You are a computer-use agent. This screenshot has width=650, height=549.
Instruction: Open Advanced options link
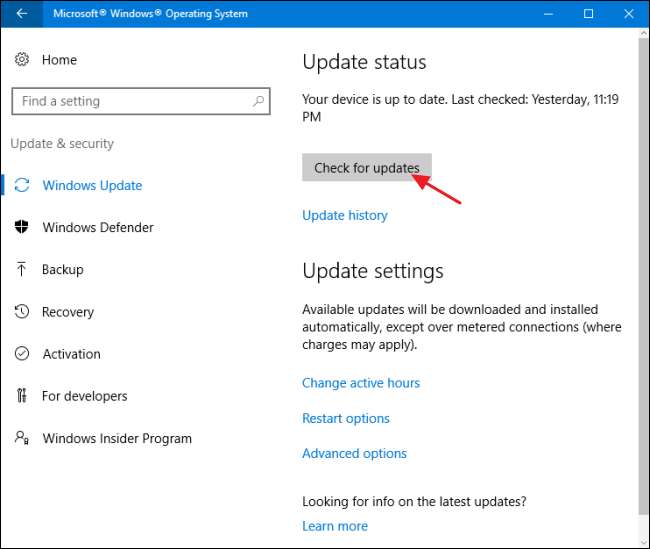[354, 453]
